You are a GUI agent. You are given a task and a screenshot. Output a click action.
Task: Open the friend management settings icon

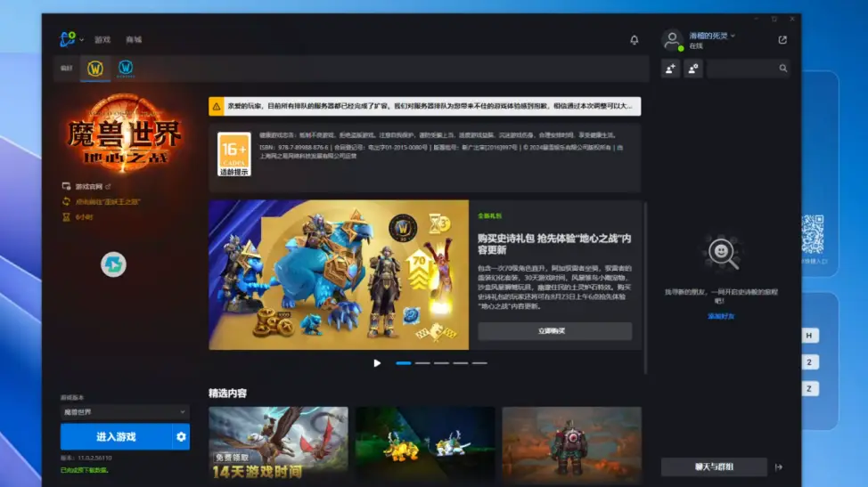pos(693,69)
